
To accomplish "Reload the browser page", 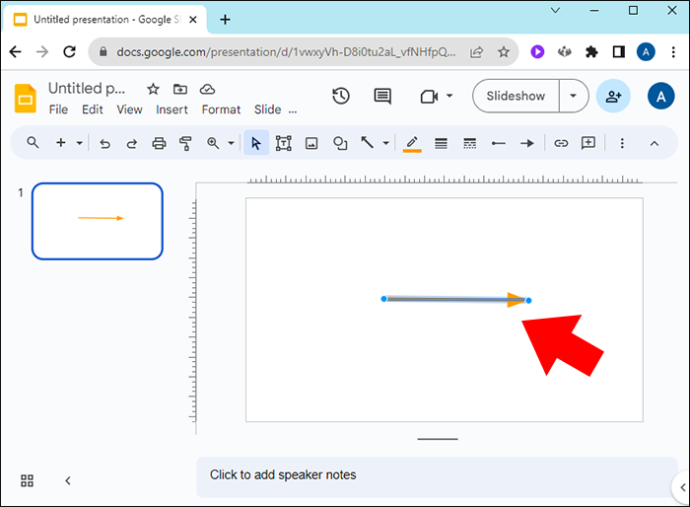I will 70,52.
